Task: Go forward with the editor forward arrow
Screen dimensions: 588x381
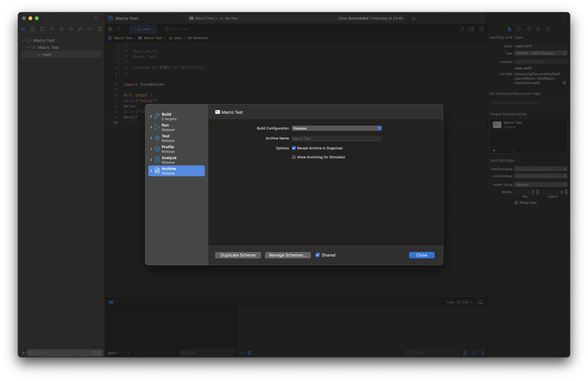Action: tap(125, 29)
